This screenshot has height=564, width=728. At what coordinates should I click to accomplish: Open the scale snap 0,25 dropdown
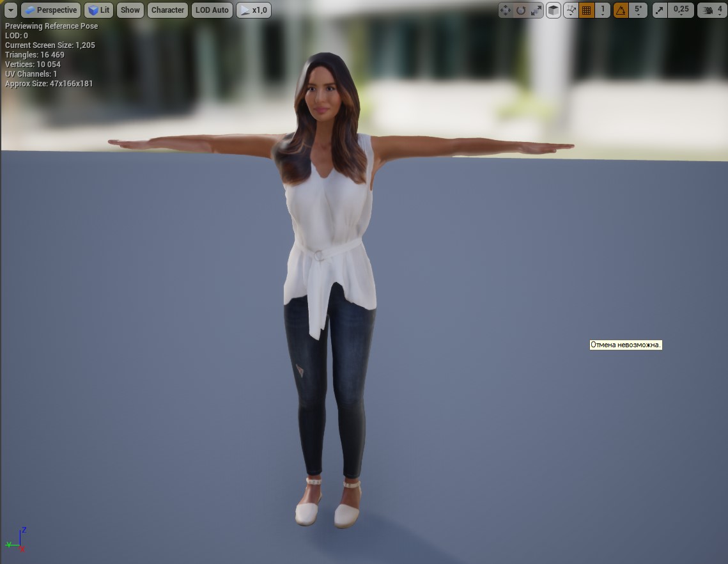(681, 10)
